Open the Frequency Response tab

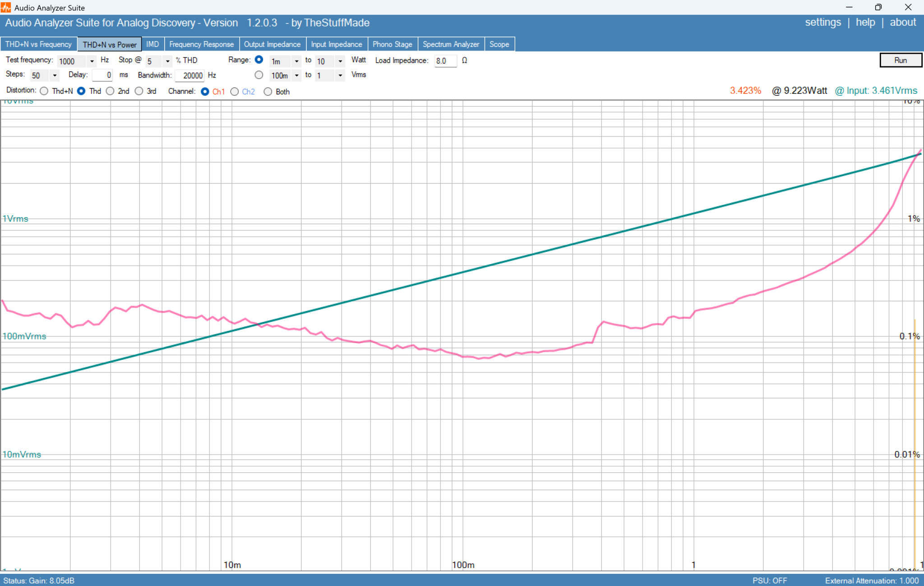pyautogui.click(x=201, y=44)
